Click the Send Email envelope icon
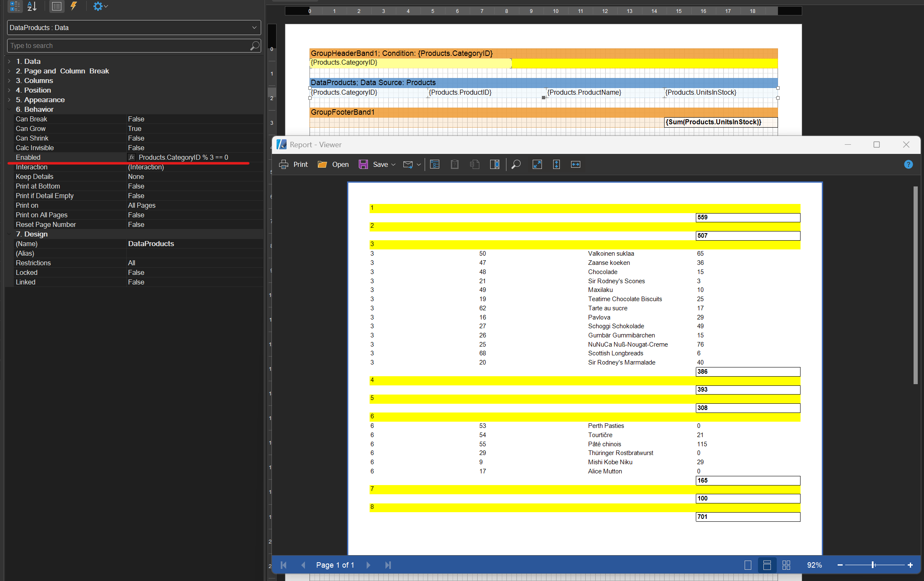 (x=408, y=164)
